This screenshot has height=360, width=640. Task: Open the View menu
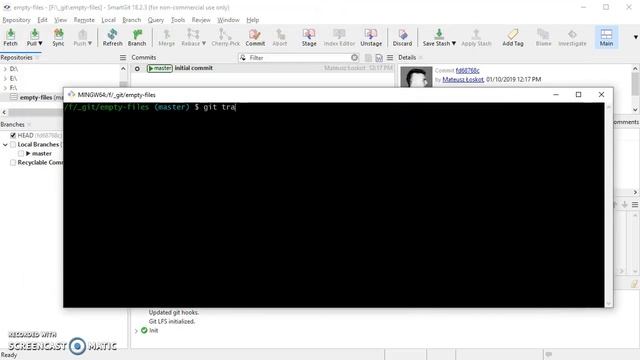60,20
